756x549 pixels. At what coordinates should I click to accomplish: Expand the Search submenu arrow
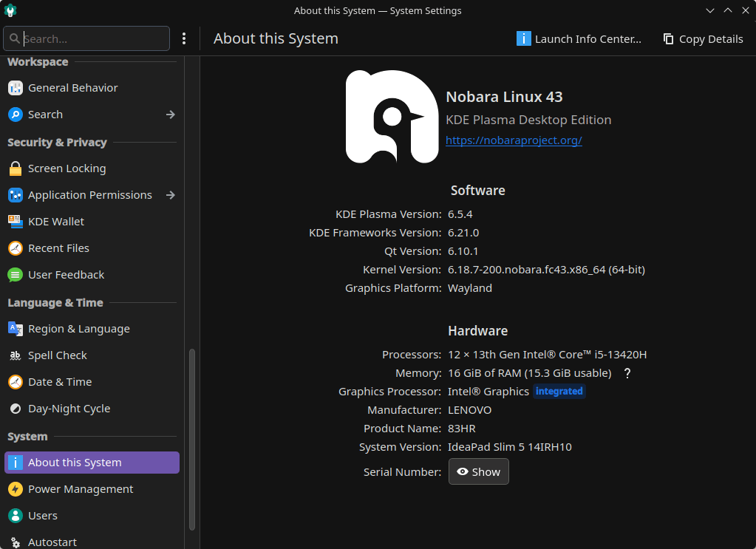point(171,115)
